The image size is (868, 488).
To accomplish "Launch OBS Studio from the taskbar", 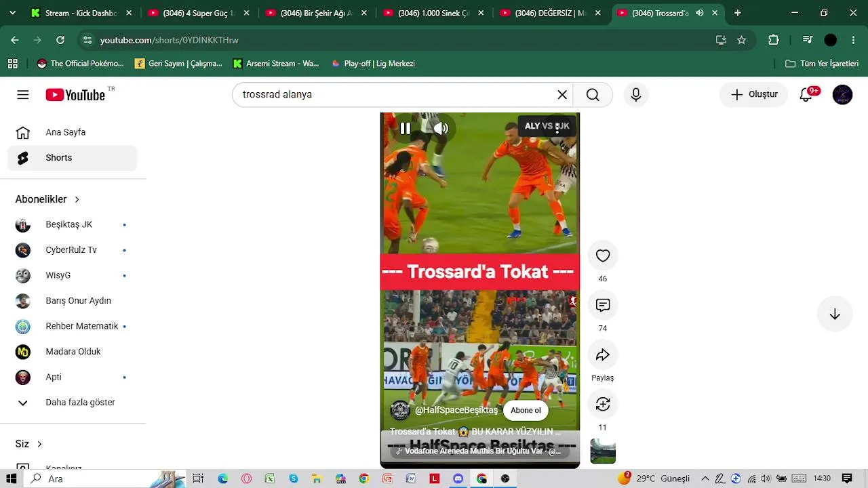I will [505, 479].
